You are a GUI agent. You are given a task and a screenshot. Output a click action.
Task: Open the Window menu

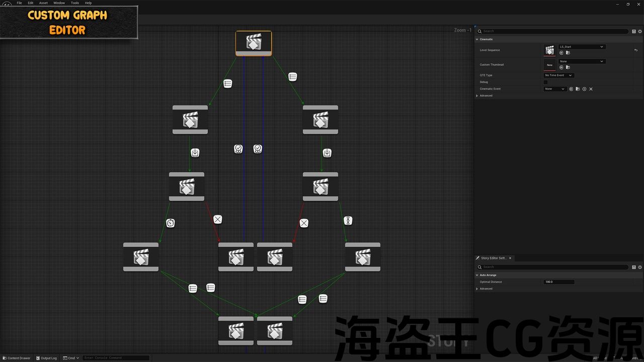point(59,3)
